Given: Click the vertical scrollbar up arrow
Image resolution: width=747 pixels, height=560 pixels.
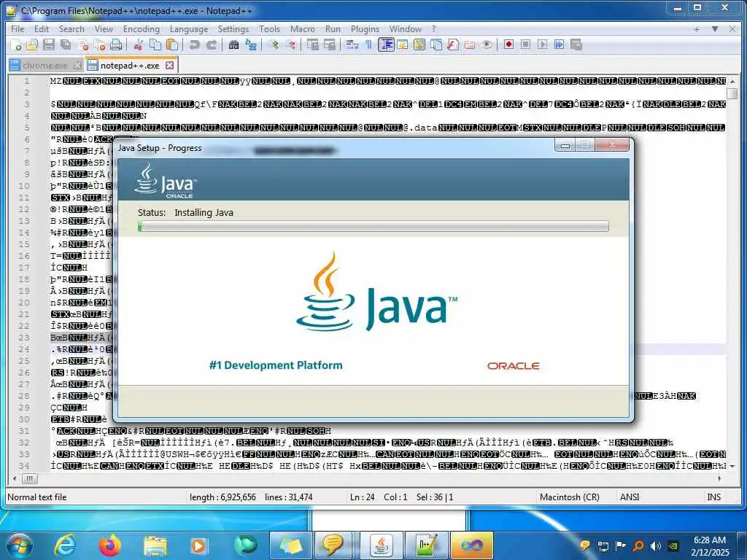Looking at the screenshot, I should coord(732,82).
